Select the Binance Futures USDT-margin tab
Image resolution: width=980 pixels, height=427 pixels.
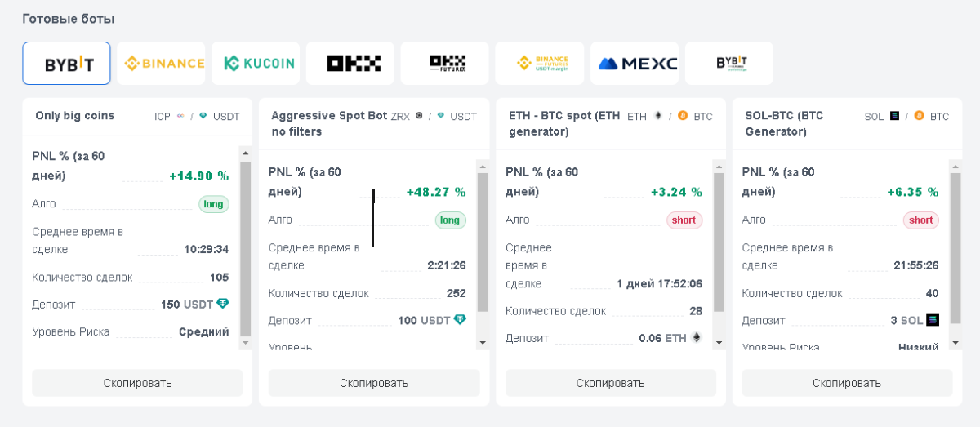tap(540, 64)
